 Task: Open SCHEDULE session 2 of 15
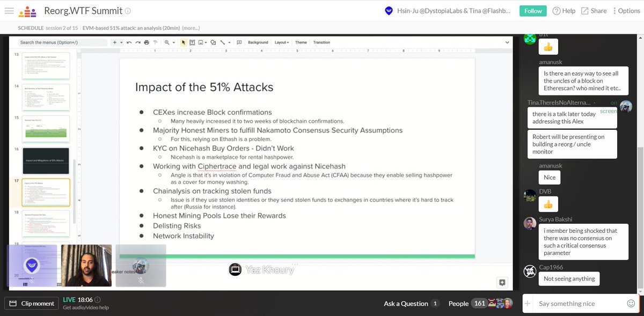click(48, 28)
